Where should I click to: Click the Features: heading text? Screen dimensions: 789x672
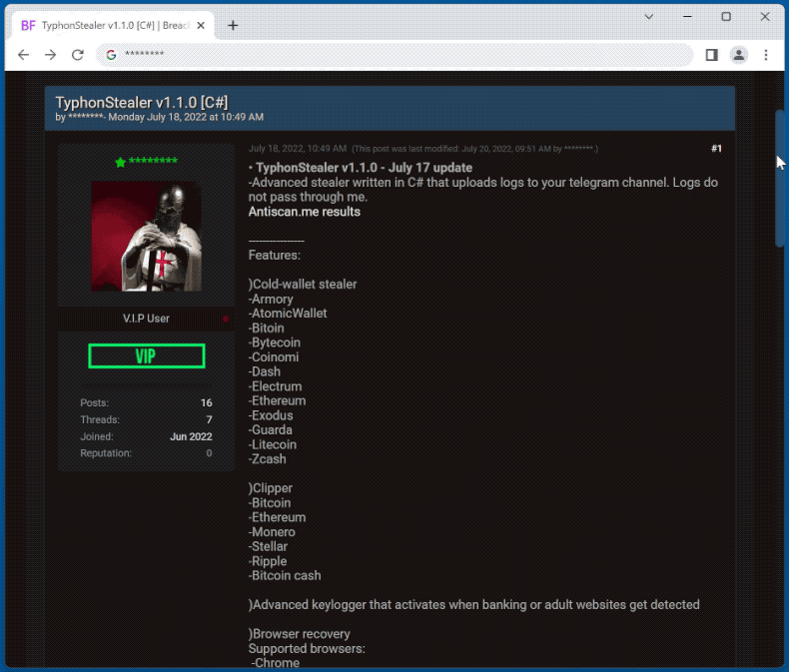coord(275,255)
